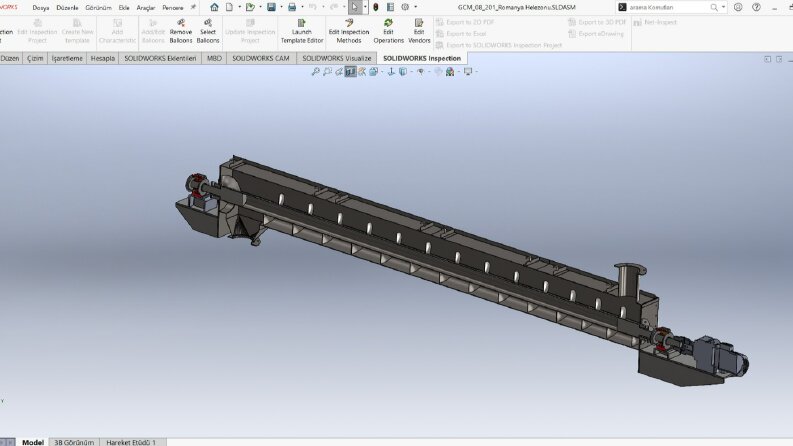Switch to the MBD tab
Screen dimensions: 793x446
(214, 58)
